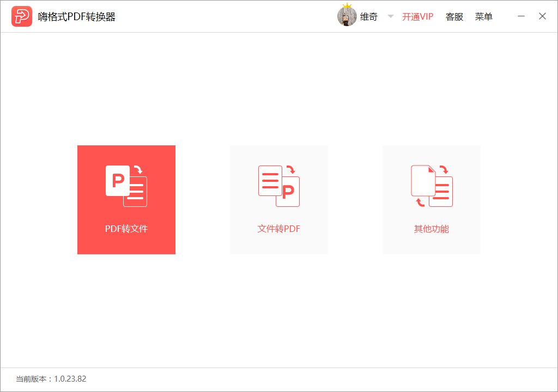Click the username 维奇
This screenshot has width=558, height=392.
(369, 17)
